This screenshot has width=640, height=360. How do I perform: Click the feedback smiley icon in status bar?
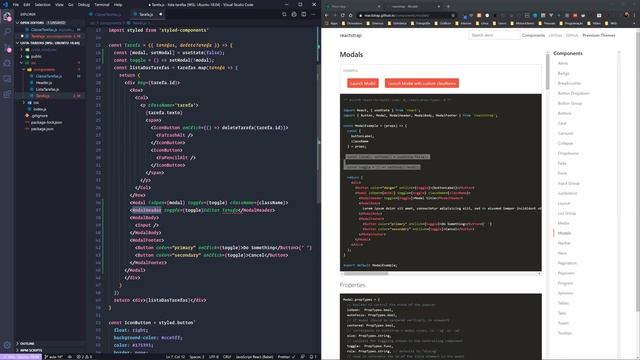(303, 357)
